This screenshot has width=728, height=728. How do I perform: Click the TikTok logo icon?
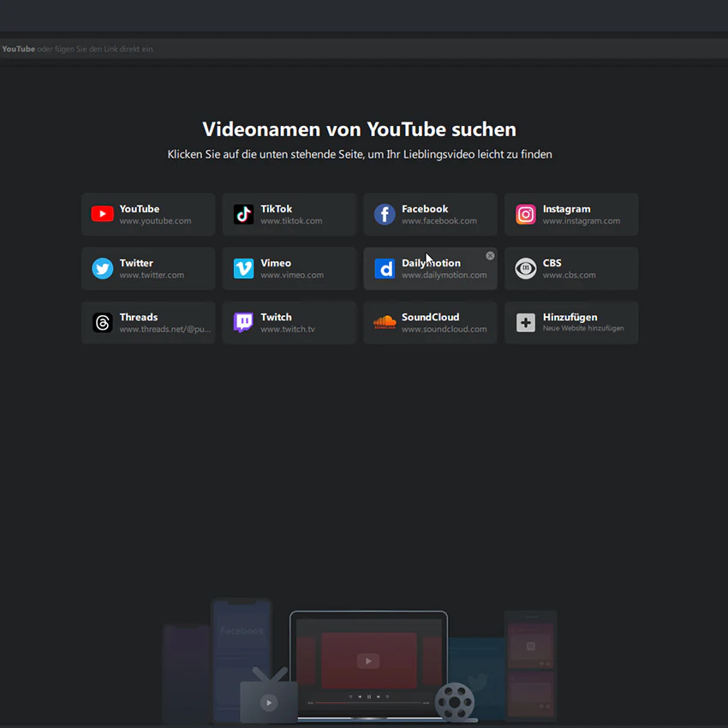tap(243, 214)
